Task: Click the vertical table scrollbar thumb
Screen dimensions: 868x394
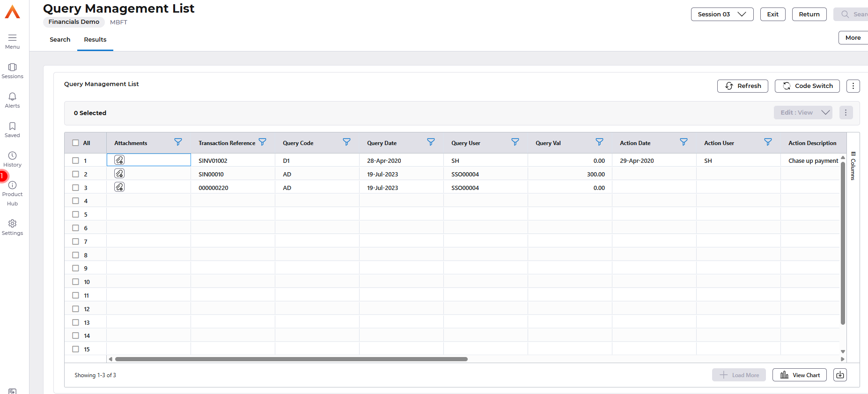Action: click(x=843, y=242)
